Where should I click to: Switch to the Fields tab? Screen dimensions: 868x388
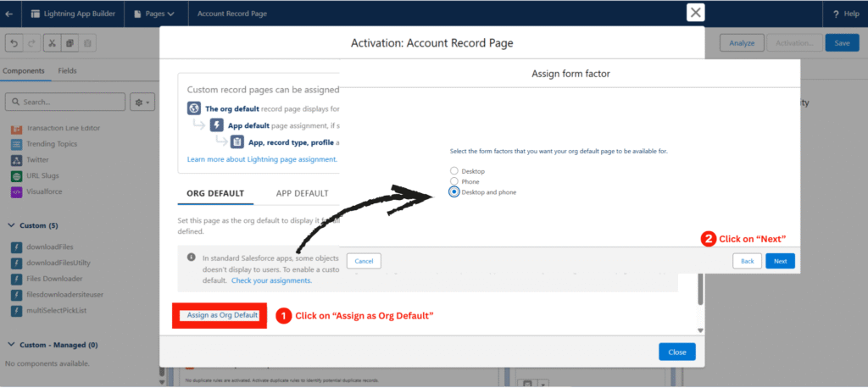[68, 71]
